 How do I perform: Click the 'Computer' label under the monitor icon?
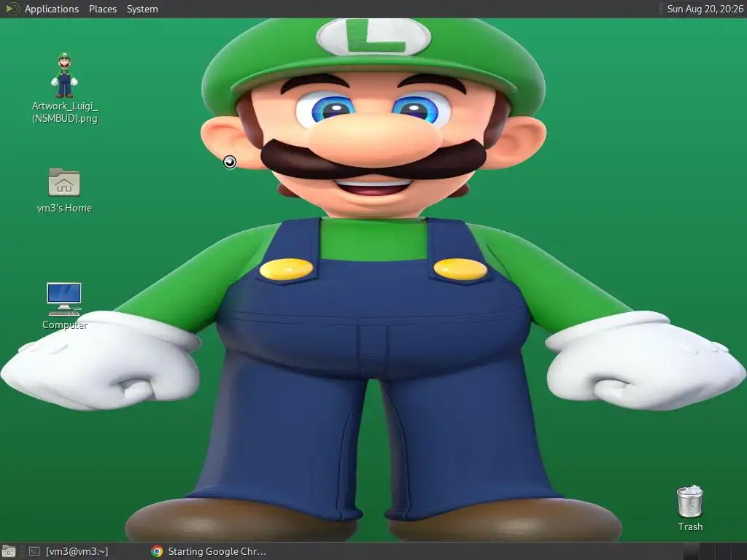(65, 325)
